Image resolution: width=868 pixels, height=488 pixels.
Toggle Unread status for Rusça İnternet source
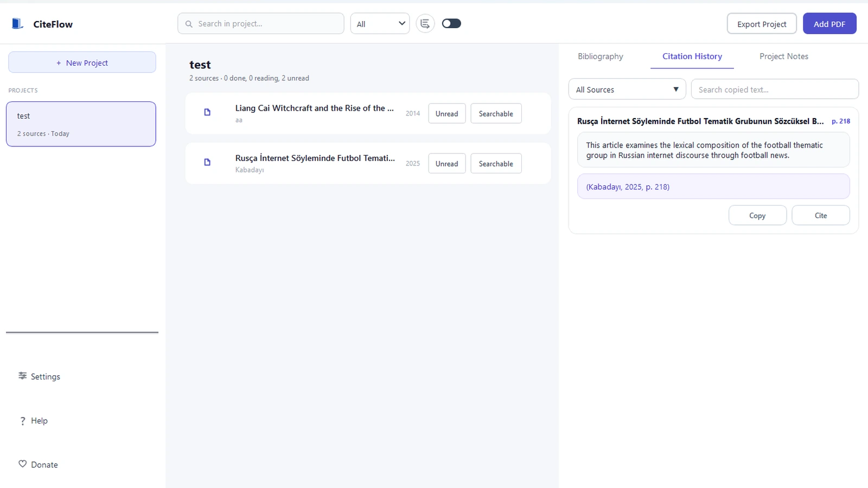tap(446, 163)
